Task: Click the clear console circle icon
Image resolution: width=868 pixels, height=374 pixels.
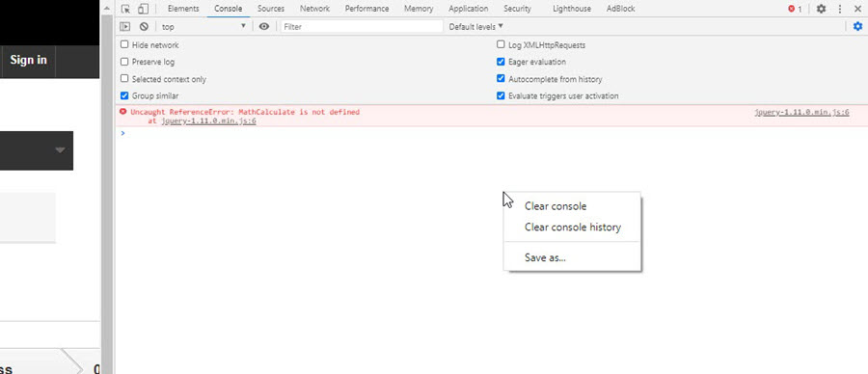Action: click(144, 26)
